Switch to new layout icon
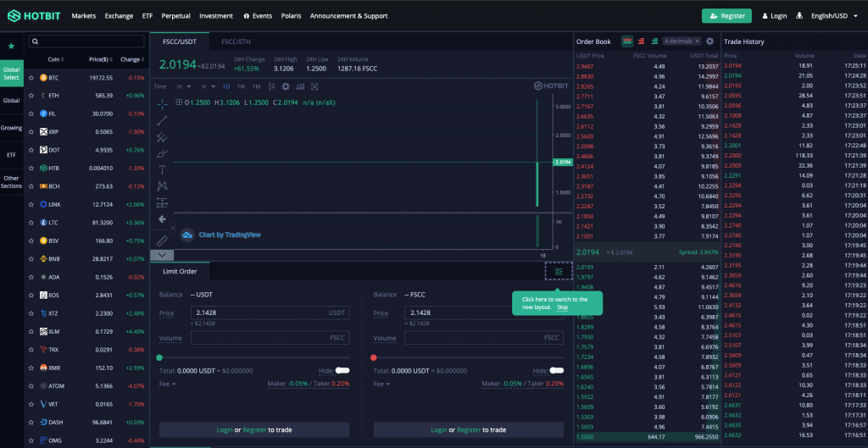This screenshot has width=868, height=448. [559, 271]
